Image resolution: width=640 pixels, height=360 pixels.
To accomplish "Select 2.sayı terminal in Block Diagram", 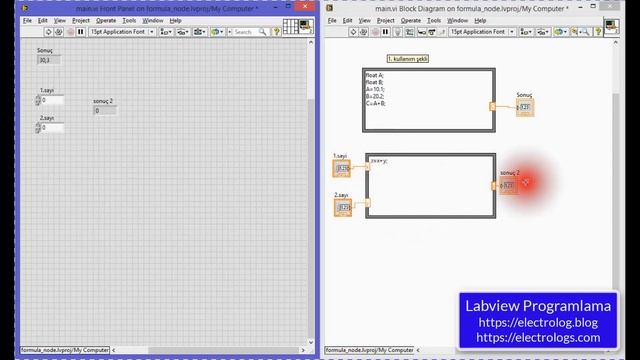I will coord(343,207).
